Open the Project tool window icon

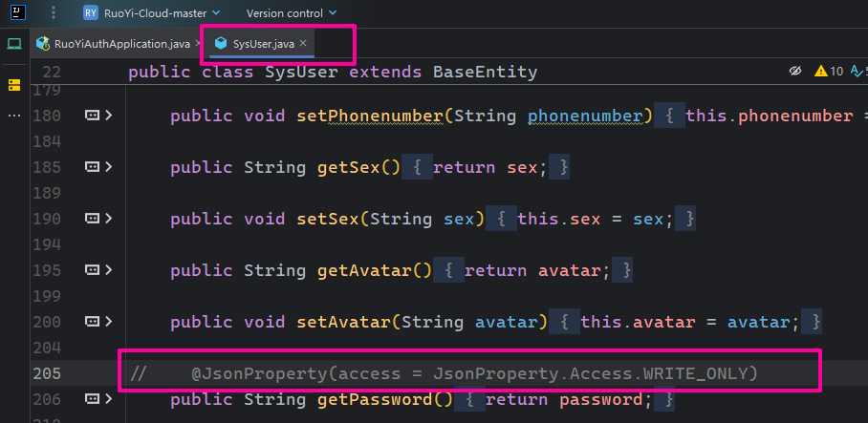(x=13, y=44)
